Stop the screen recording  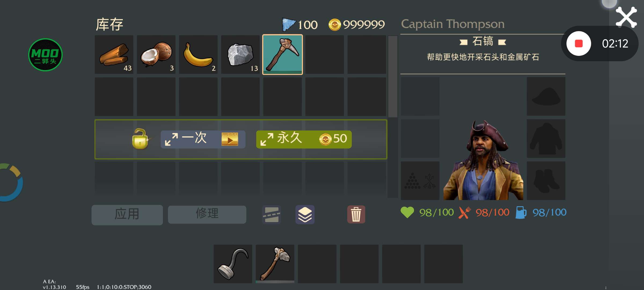click(579, 44)
